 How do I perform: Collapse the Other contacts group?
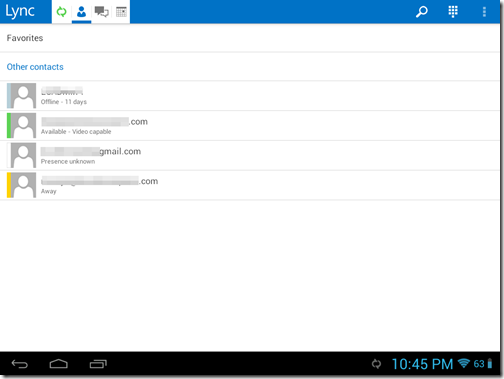pos(249,67)
